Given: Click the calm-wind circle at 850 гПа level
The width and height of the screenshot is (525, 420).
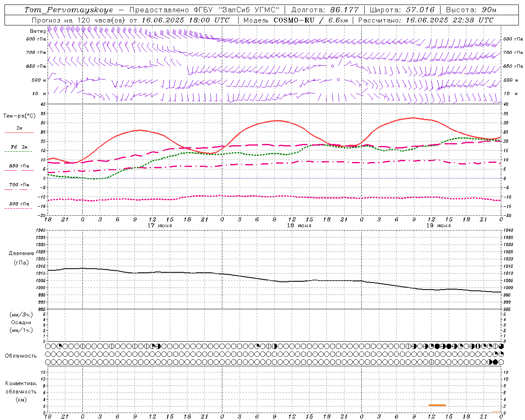Looking at the screenshot, I should [333, 66].
